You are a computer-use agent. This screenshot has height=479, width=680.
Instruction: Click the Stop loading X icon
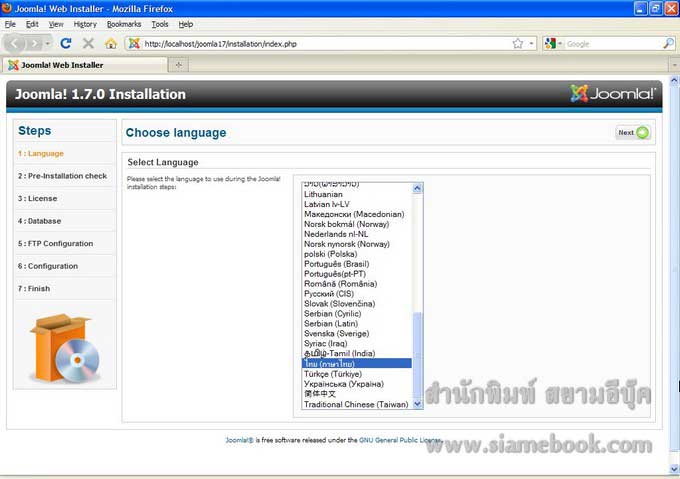click(88, 43)
